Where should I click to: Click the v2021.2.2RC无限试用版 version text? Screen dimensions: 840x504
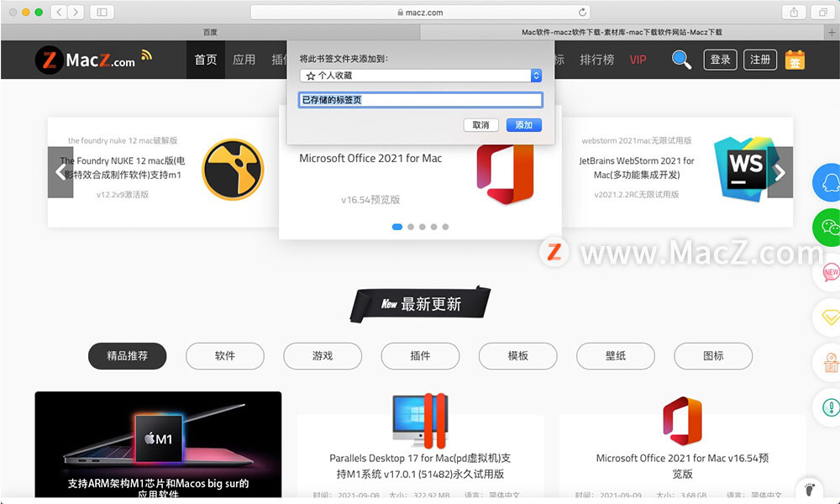pyautogui.click(x=637, y=194)
